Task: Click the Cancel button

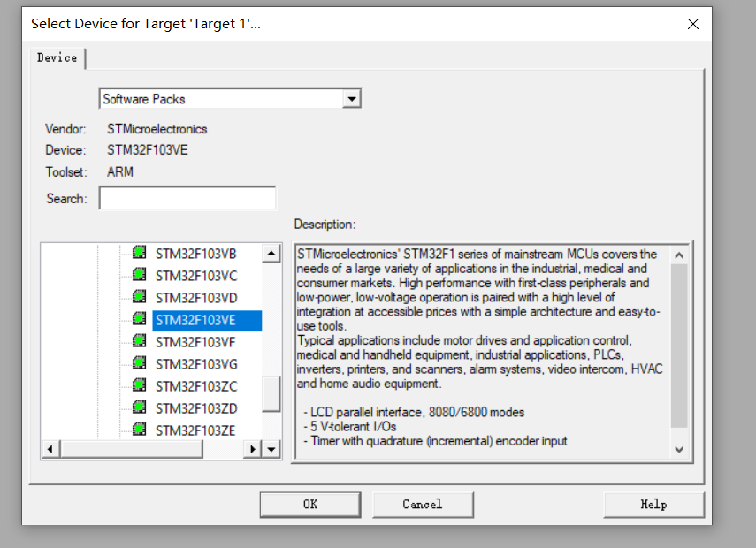Action: [423, 505]
